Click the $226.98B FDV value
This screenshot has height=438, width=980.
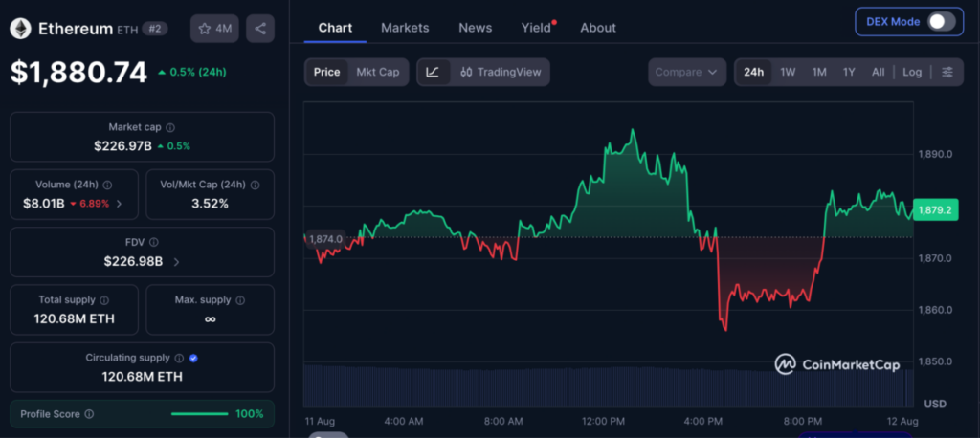[x=133, y=262]
